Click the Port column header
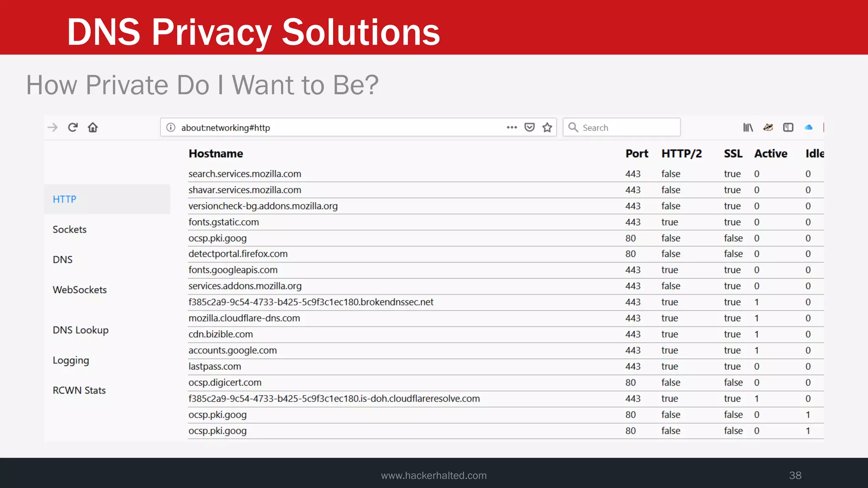Screen dimensions: 868x488 coord(637,154)
